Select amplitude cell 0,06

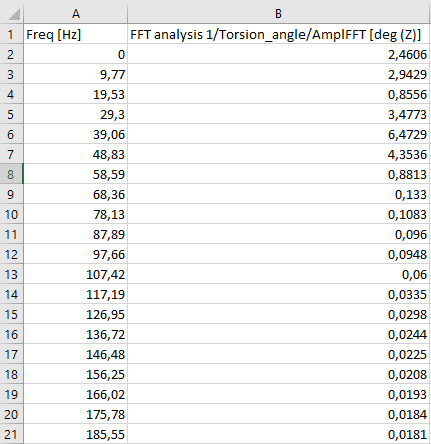tap(279, 274)
